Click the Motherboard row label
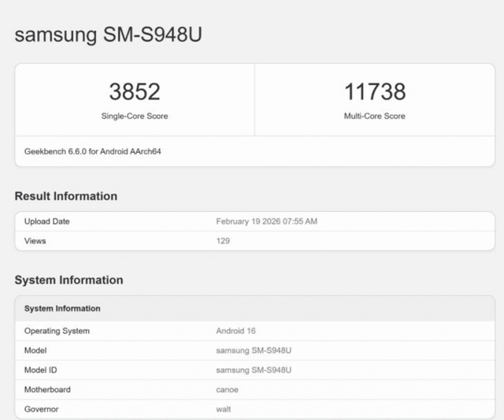 click(x=47, y=389)
